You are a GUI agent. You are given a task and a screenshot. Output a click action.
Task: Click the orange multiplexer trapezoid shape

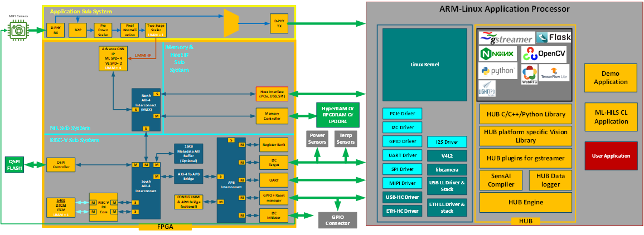point(230,22)
